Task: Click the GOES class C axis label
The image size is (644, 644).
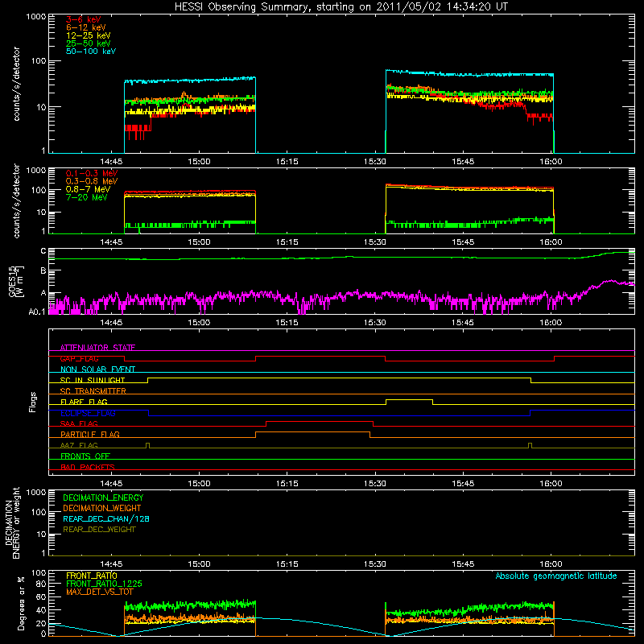Action: [x=43, y=251]
